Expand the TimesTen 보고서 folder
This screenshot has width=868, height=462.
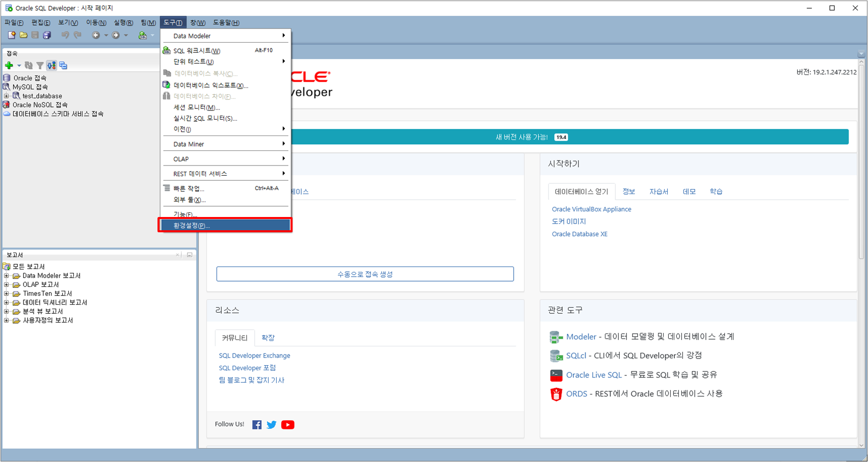click(x=7, y=293)
